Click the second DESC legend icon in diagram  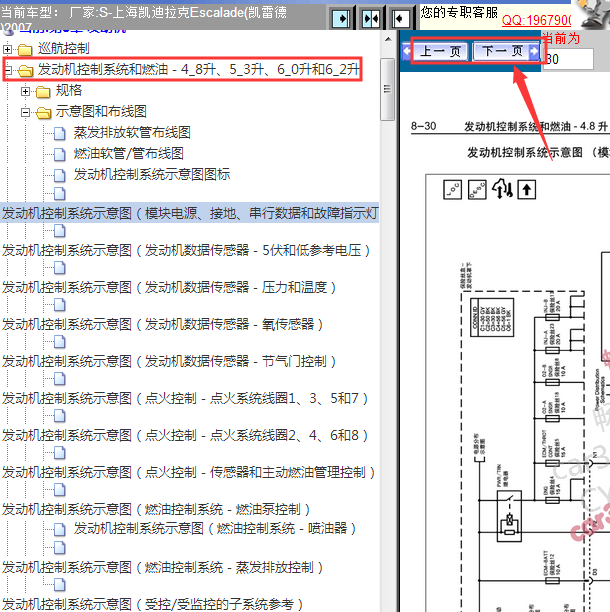[477, 190]
